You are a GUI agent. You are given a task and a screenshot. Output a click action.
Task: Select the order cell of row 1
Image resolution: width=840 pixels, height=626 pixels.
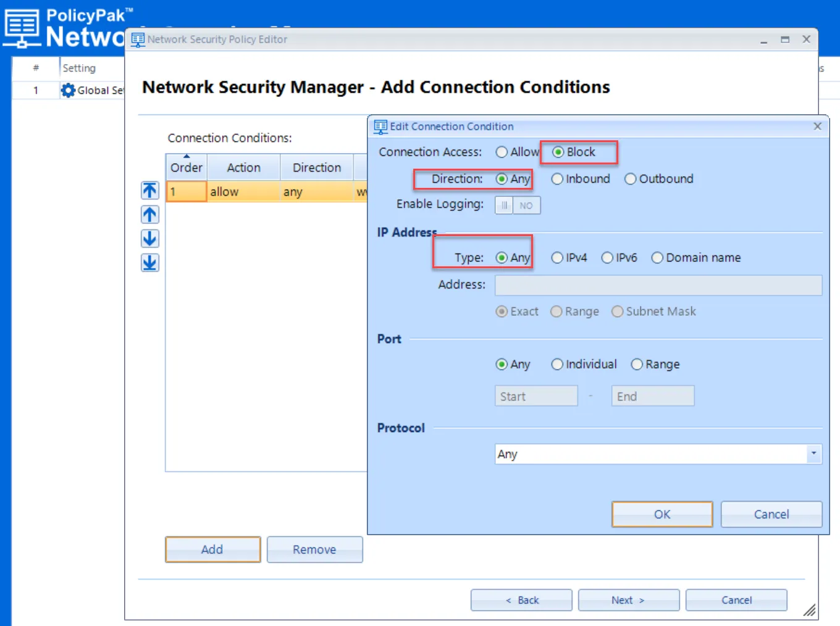(x=187, y=192)
